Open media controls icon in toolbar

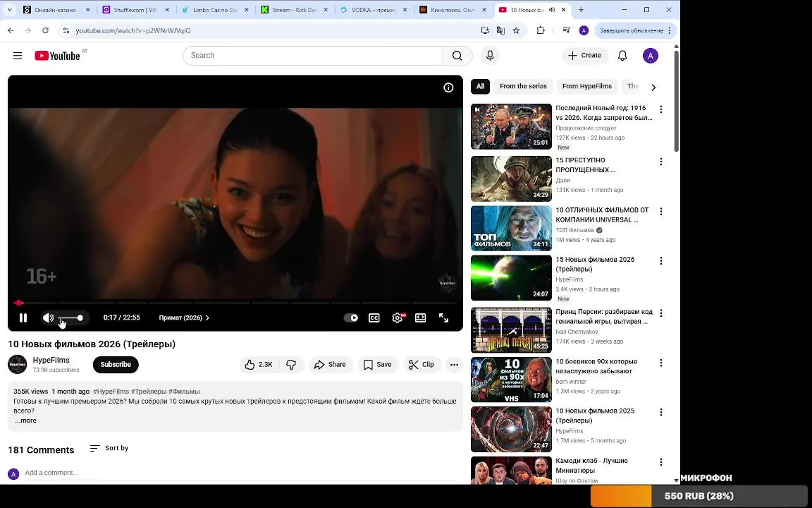coord(567,30)
